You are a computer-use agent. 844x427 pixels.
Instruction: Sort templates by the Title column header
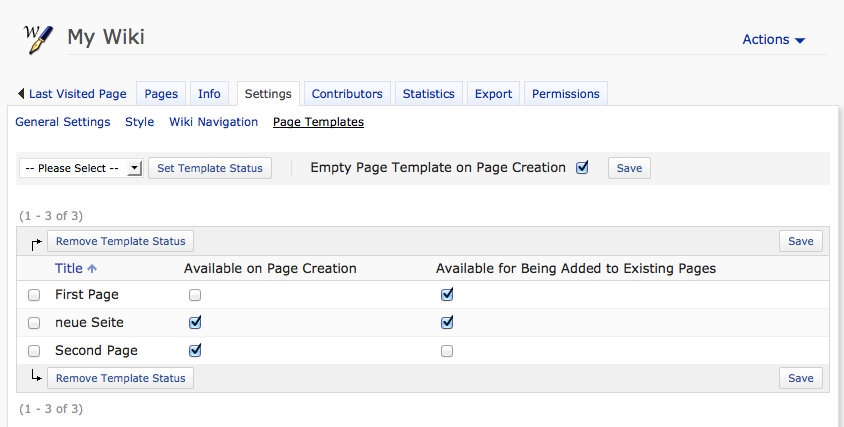69,268
